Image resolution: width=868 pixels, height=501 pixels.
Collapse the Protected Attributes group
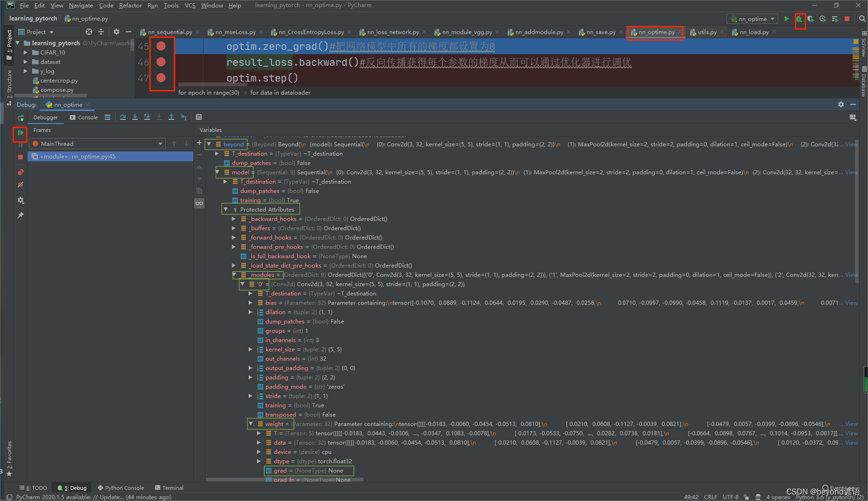tap(226, 209)
